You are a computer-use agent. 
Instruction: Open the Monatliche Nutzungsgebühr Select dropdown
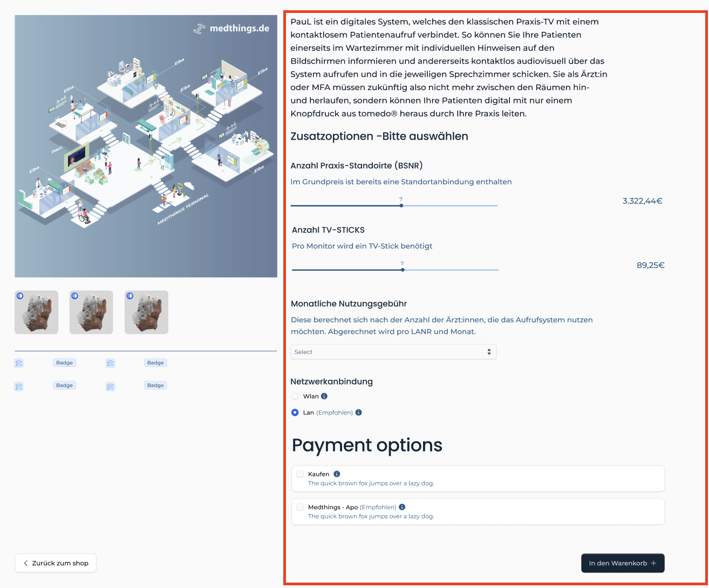click(x=393, y=352)
